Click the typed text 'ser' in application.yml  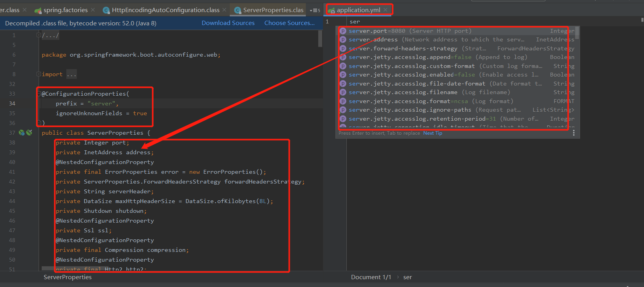(x=355, y=21)
